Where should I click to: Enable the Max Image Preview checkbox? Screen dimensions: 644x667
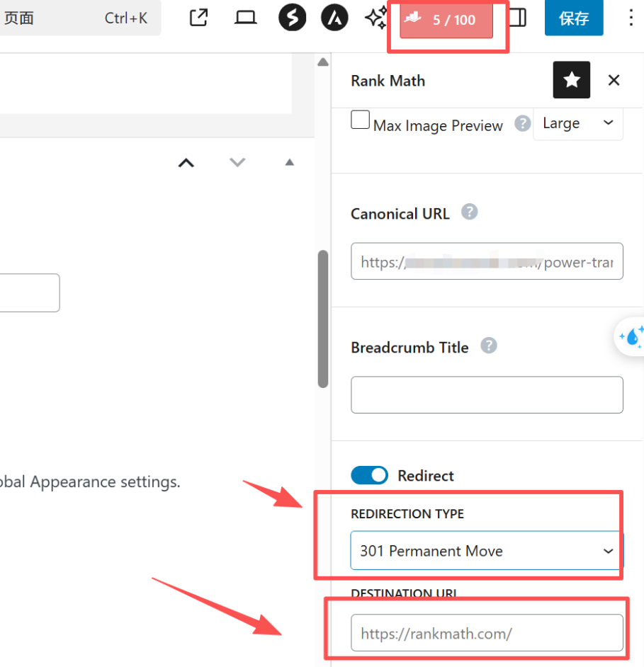click(x=360, y=120)
